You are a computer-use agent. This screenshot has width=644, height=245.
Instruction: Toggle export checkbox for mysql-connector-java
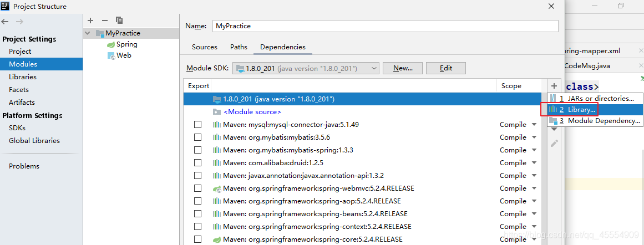[x=197, y=124]
